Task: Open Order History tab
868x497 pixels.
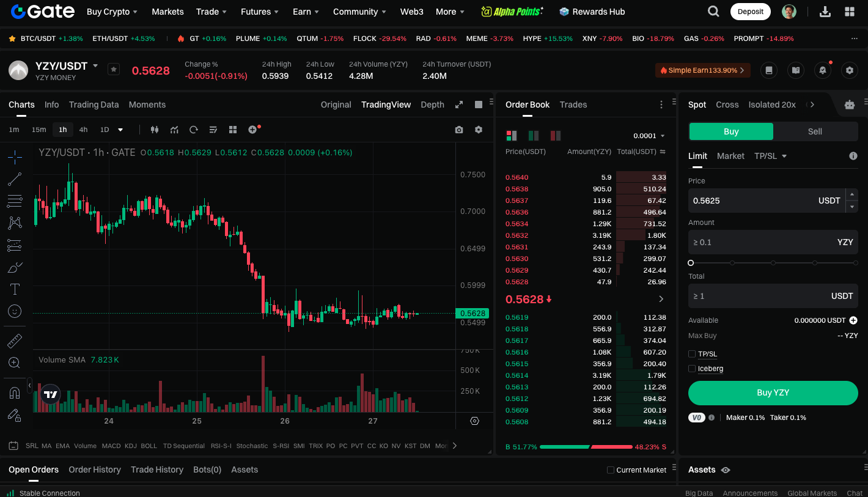Action: [95, 469]
